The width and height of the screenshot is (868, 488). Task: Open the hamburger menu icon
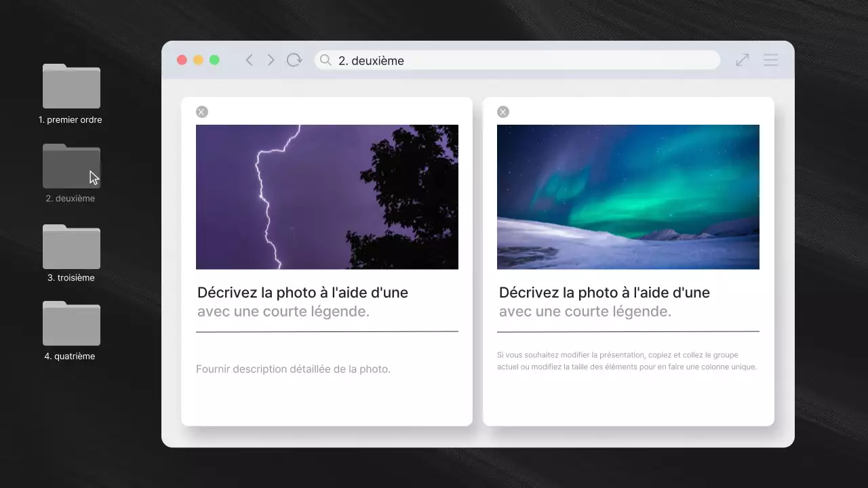(770, 60)
